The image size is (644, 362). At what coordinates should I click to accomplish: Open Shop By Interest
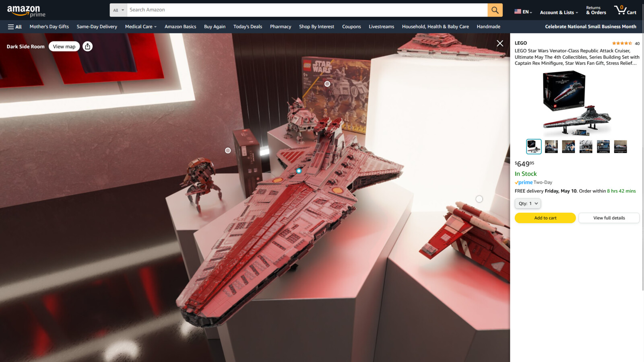pos(316,27)
